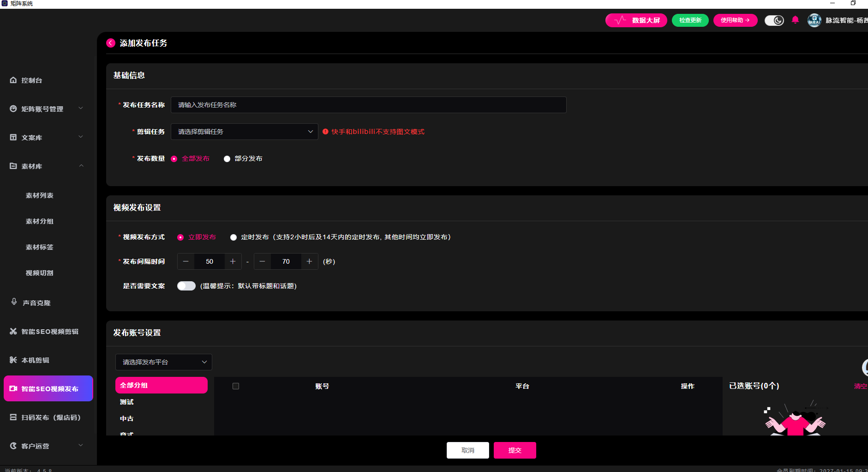Click the 文案库 sidebar icon
Viewport: 868px width, 472px height.
pos(13,137)
